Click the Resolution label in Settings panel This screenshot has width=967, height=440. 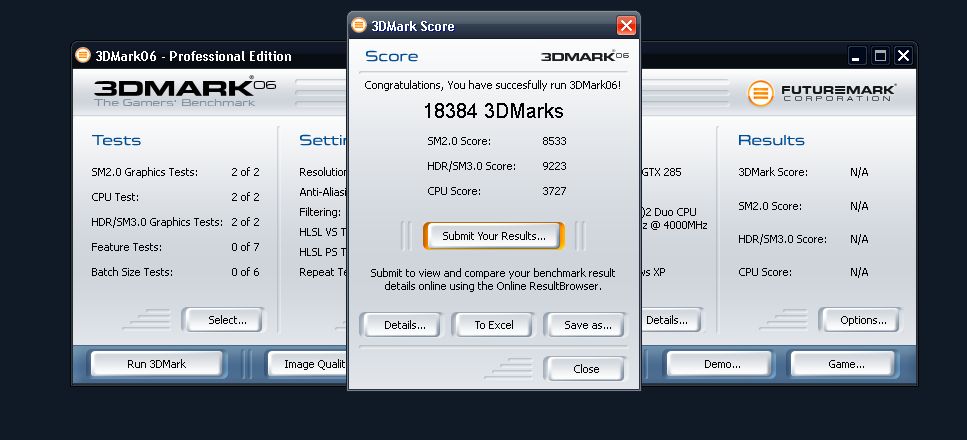pyautogui.click(x=323, y=172)
